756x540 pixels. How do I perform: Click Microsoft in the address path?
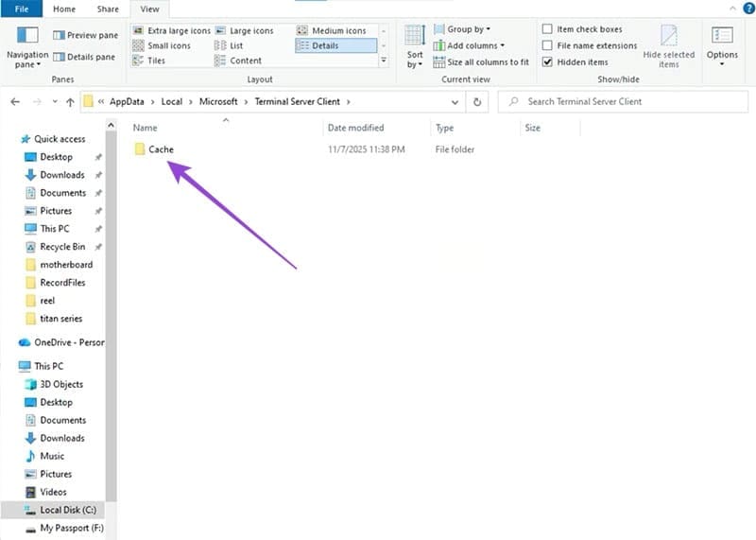[x=218, y=102]
